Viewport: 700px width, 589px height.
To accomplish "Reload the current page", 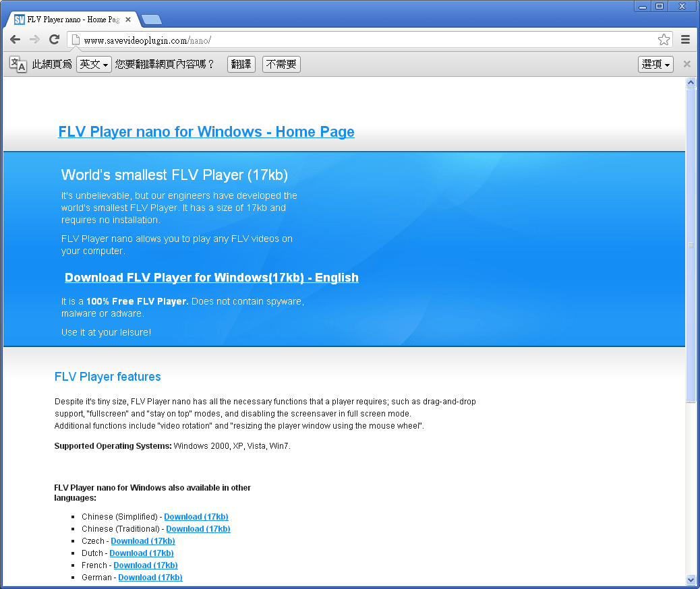I will coord(54,39).
